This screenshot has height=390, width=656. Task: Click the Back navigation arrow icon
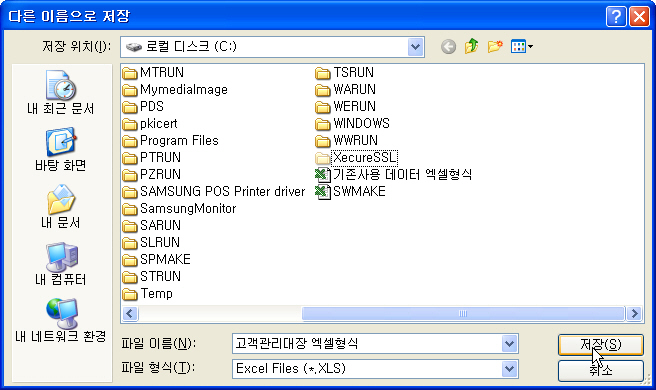[x=448, y=46]
